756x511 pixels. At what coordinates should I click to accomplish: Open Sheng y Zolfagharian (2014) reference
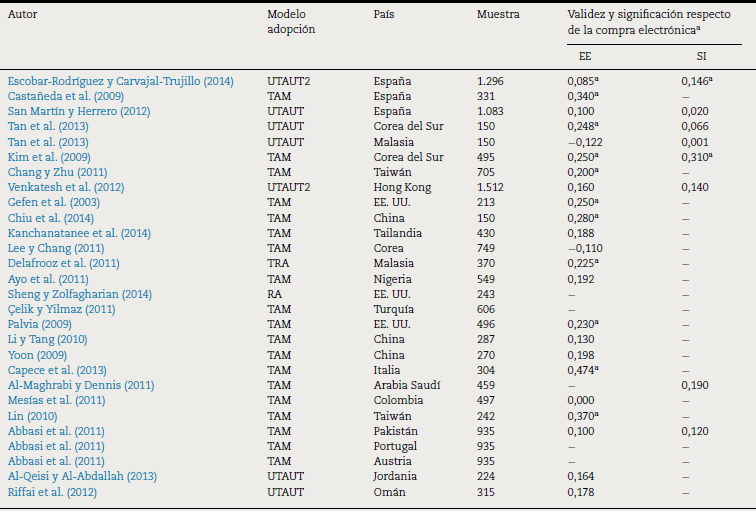(x=80, y=293)
